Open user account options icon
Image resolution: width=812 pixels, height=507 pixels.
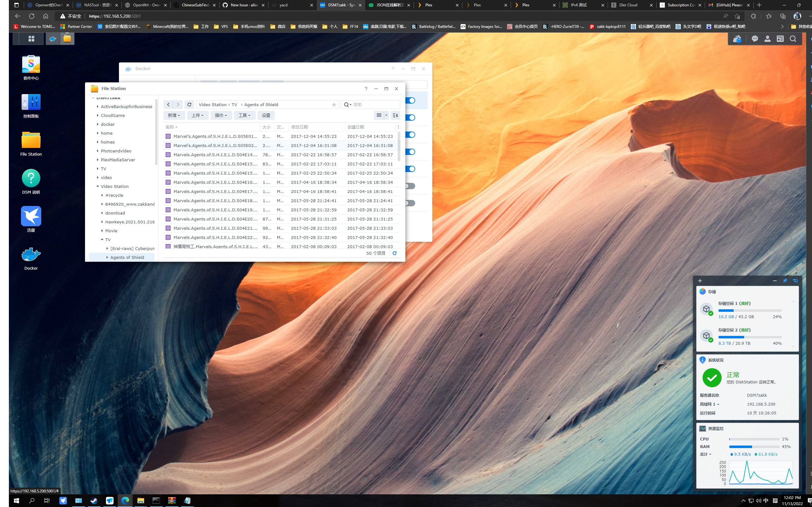(767, 39)
